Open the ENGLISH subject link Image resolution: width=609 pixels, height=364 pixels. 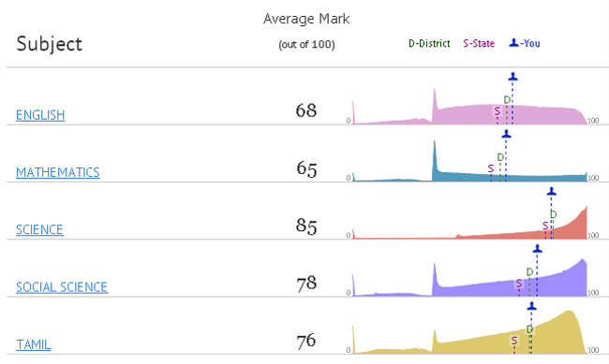click(x=40, y=115)
